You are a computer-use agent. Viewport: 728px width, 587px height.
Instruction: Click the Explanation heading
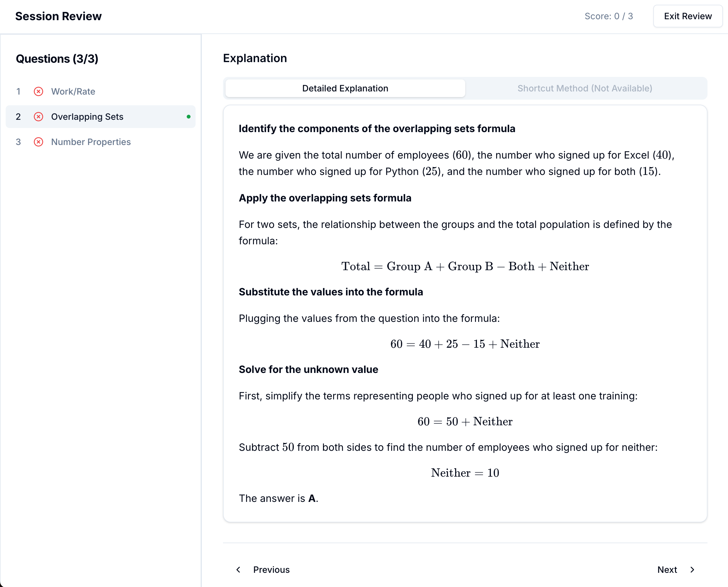pyautogui.click(x=255, y=58)
